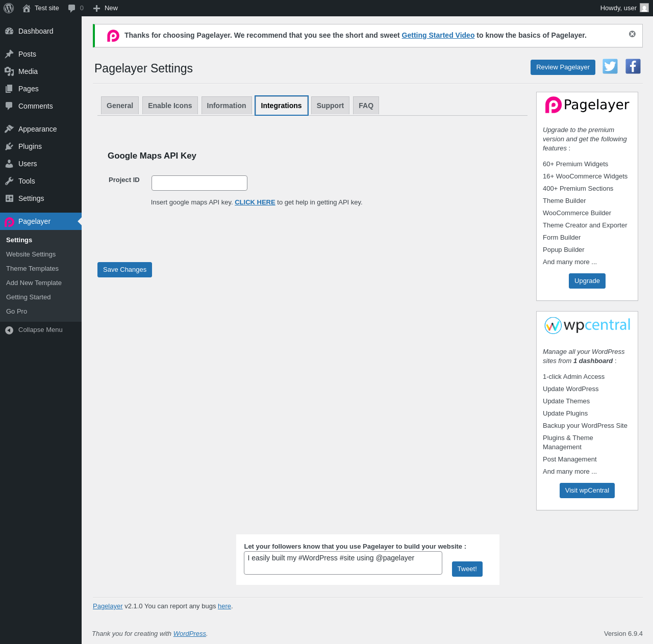
Task: Click Collapse Menu label
Action: (x=40, y=330)
